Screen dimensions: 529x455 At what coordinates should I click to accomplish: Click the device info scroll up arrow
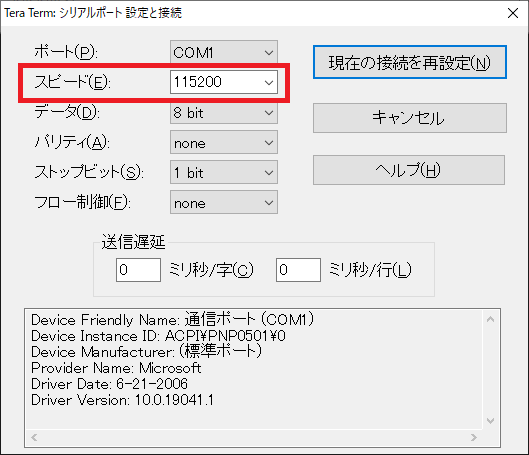click(491, 319)
